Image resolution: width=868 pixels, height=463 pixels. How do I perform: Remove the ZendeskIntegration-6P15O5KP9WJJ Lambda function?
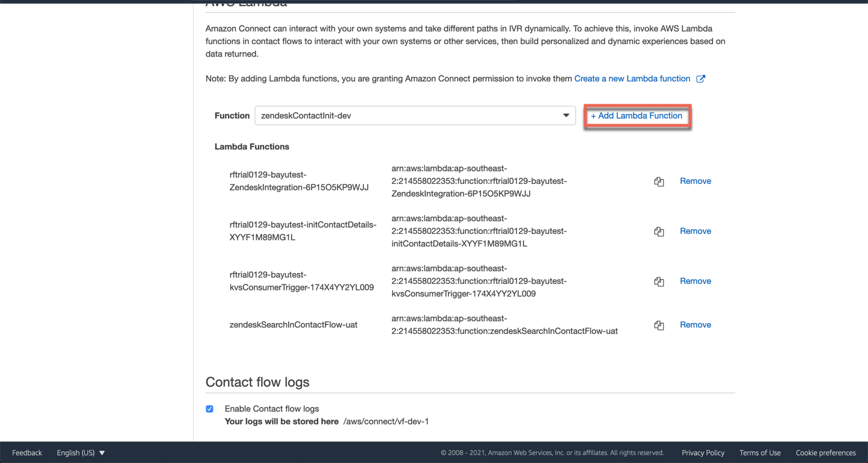[x=695, y=181]
